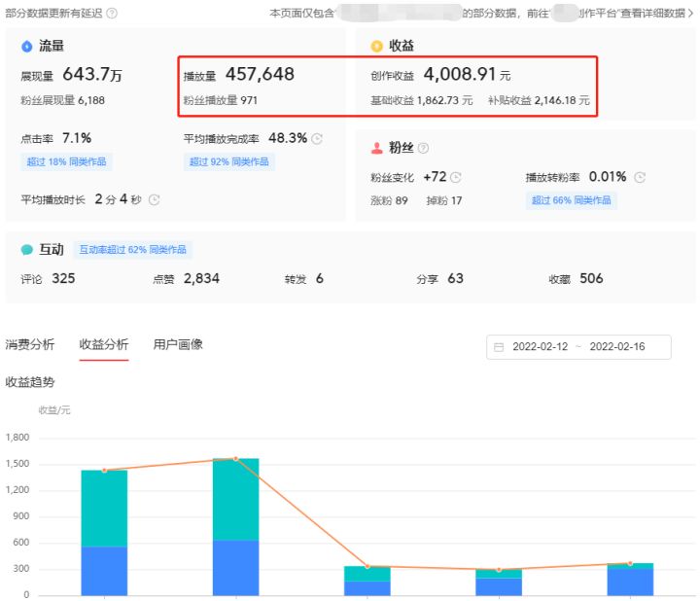This screenshot has width=700, height=601.
Task: Click the start date 2022-02-12 field
Action: click(x=540, y=347)
